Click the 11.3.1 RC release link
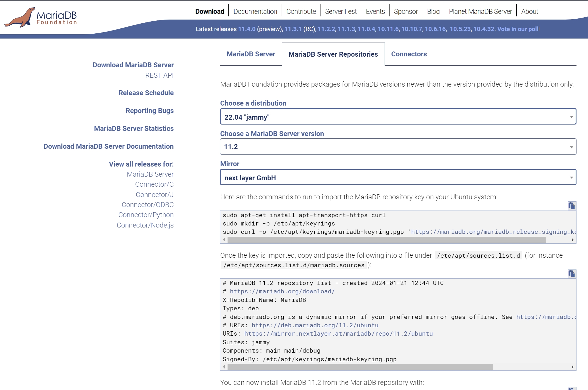Image resolution: width=588 pixels, height=390 pixels. (293, 29)
